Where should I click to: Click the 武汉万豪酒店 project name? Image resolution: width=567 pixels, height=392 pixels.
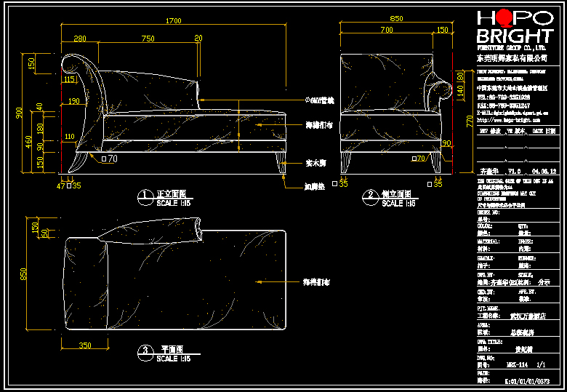click(528, 316)
